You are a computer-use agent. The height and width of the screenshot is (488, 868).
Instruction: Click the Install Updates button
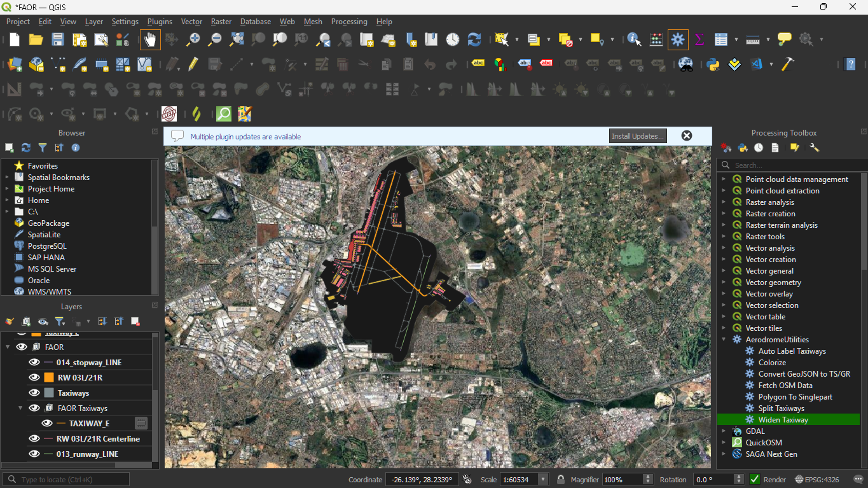point(638,136)
